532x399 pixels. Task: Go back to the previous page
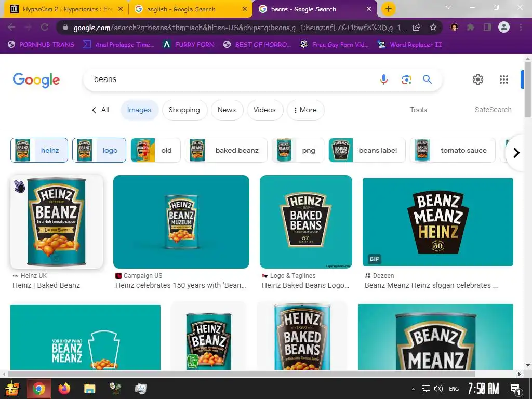click(11, 27)
